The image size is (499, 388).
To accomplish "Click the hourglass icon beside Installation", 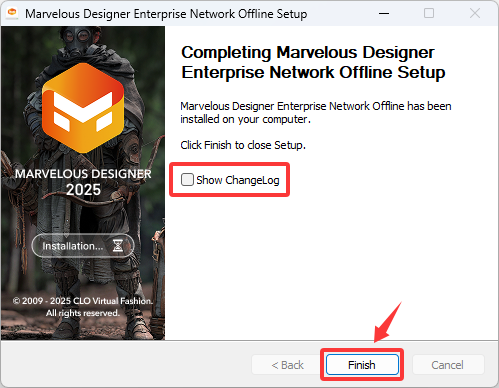I will tap(118, 246).
